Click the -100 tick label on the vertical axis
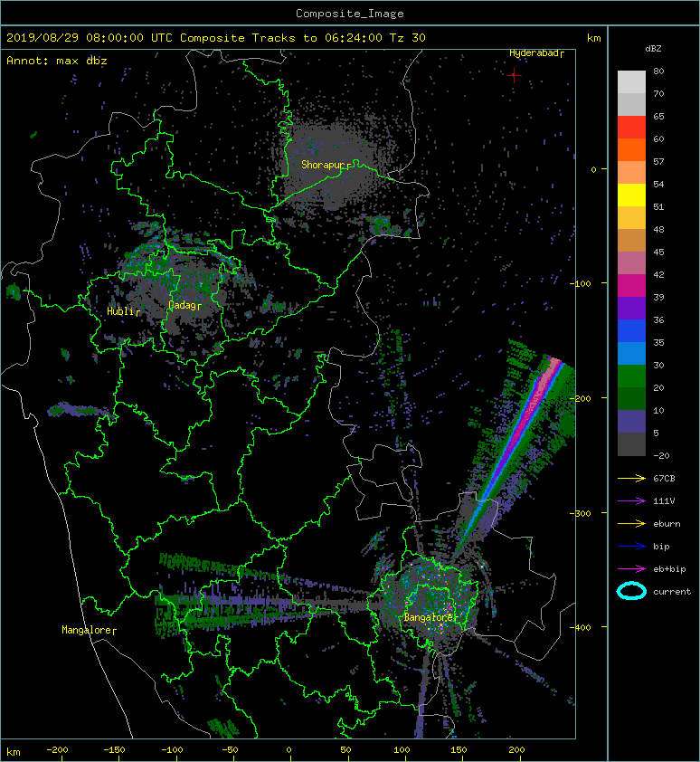700x762 pixels. 581,283
